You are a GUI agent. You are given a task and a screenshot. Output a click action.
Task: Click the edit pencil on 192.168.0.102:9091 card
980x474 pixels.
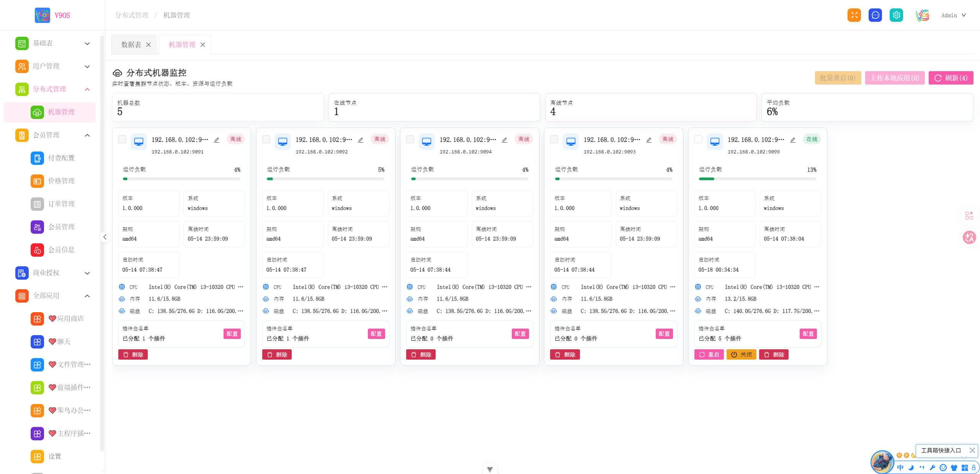[217, 140]
